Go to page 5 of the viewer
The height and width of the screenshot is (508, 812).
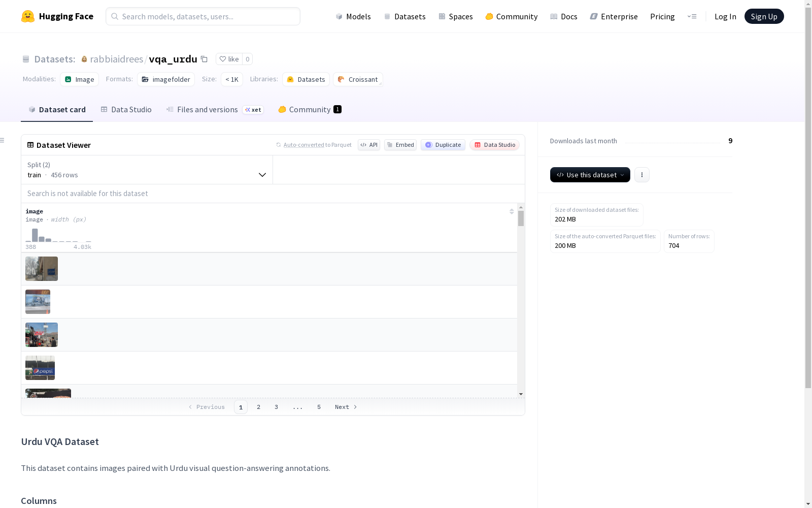coord(319,407)
